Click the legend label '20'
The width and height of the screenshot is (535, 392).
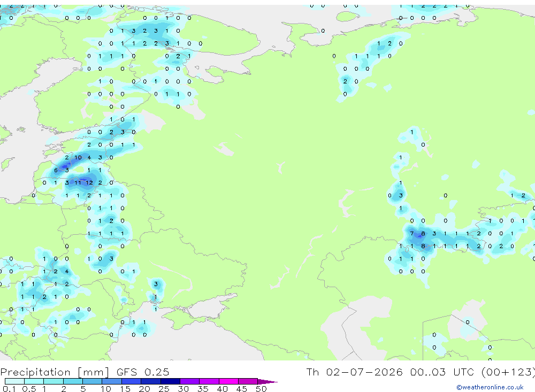[144, 389]
